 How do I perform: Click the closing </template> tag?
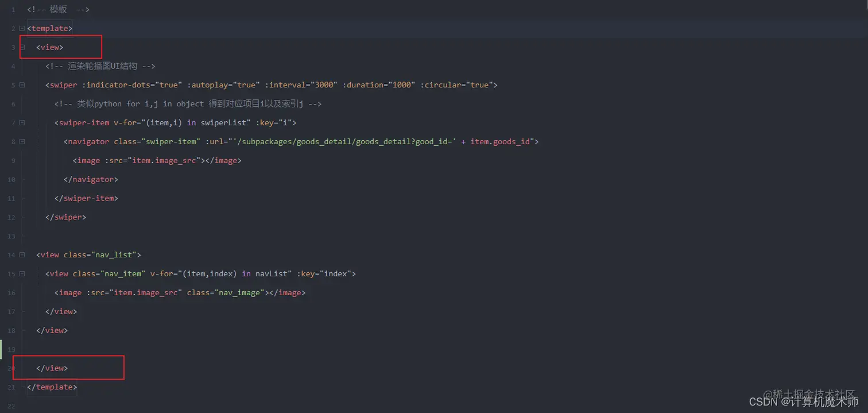(x=52, y=387)
